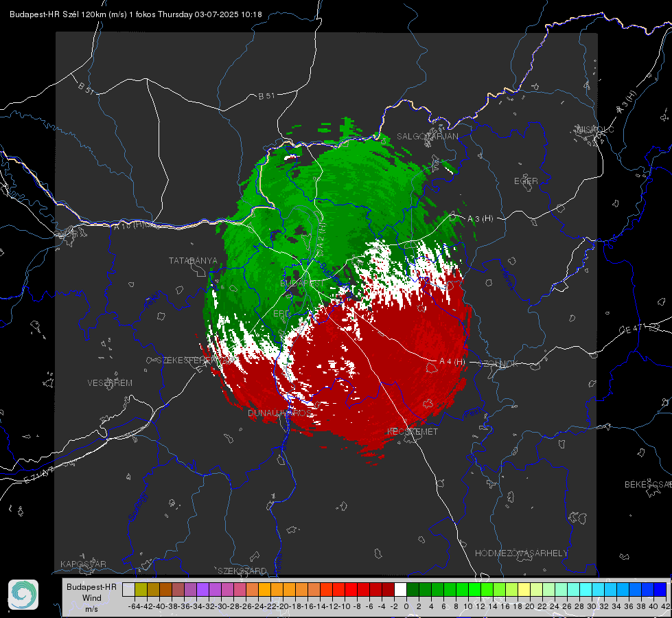Viewport: 672px width, 618px height.
Task: Click the ERD town label
Action: coord(281,314)
